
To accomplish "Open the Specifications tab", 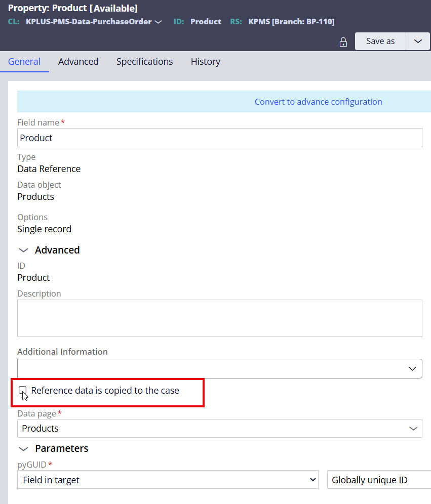I will click(144, 61).
